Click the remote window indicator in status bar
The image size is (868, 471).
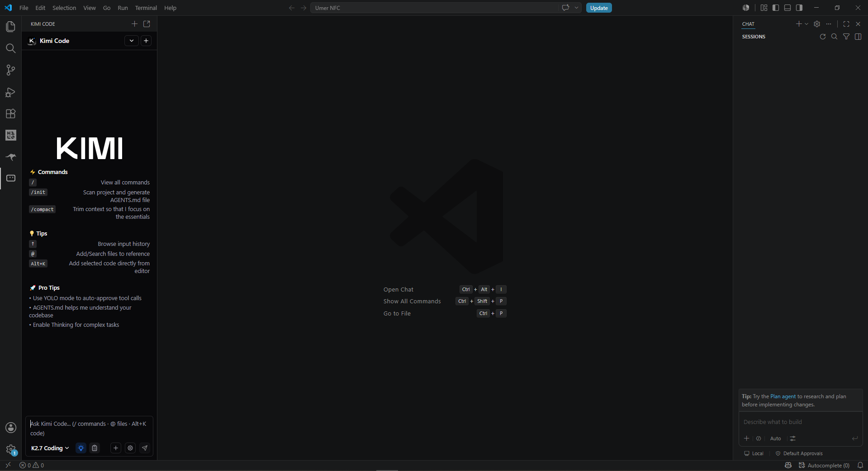[8, 465]
